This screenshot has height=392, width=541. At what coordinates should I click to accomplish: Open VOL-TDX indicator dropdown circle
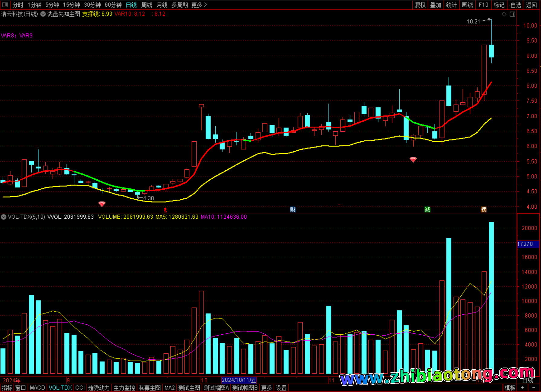click(4, 217)
